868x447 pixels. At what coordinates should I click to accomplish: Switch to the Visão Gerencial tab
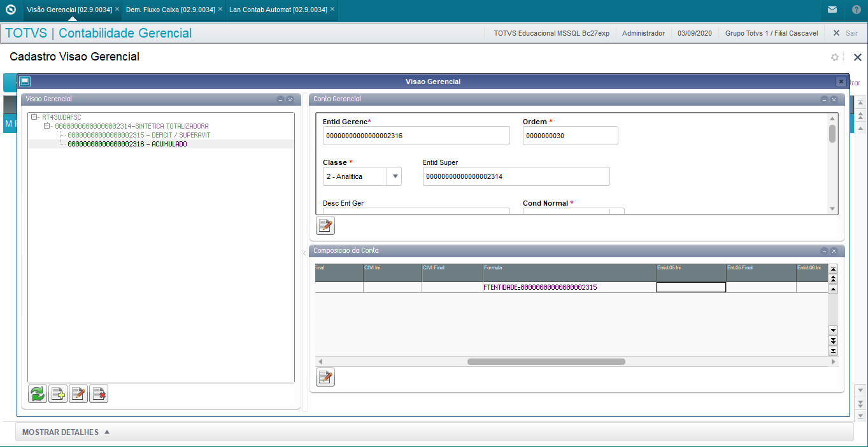69,10
